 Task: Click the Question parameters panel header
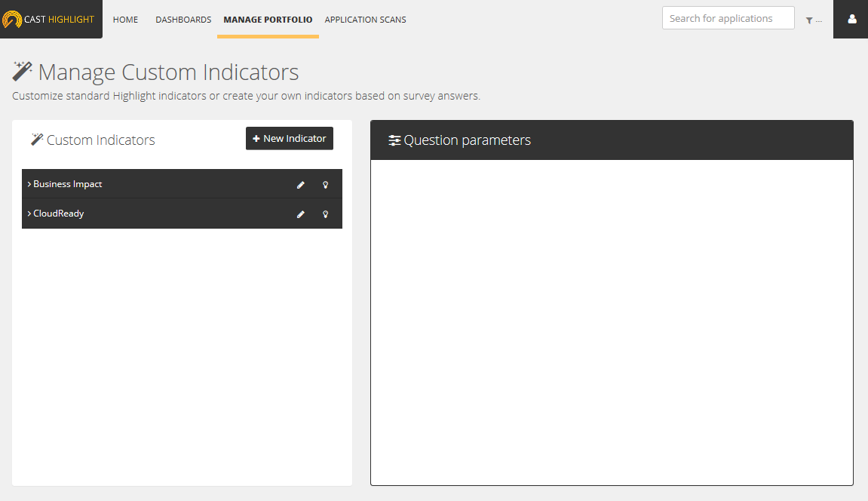point(611,140)
